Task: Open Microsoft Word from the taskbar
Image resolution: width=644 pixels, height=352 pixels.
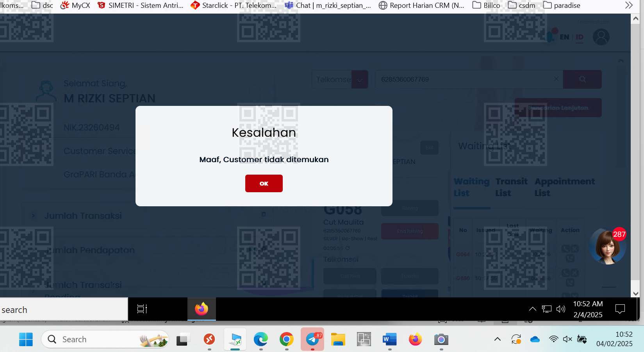Action: 390,339
